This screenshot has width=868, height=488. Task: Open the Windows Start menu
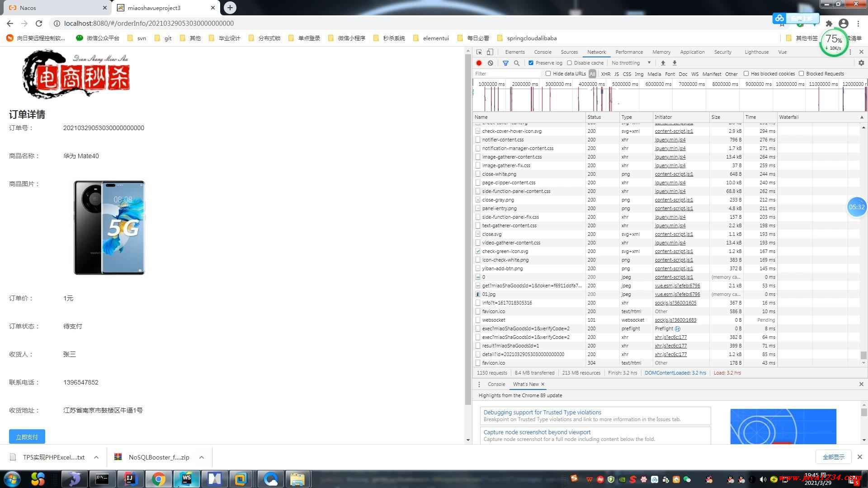[x=12, y=479]
